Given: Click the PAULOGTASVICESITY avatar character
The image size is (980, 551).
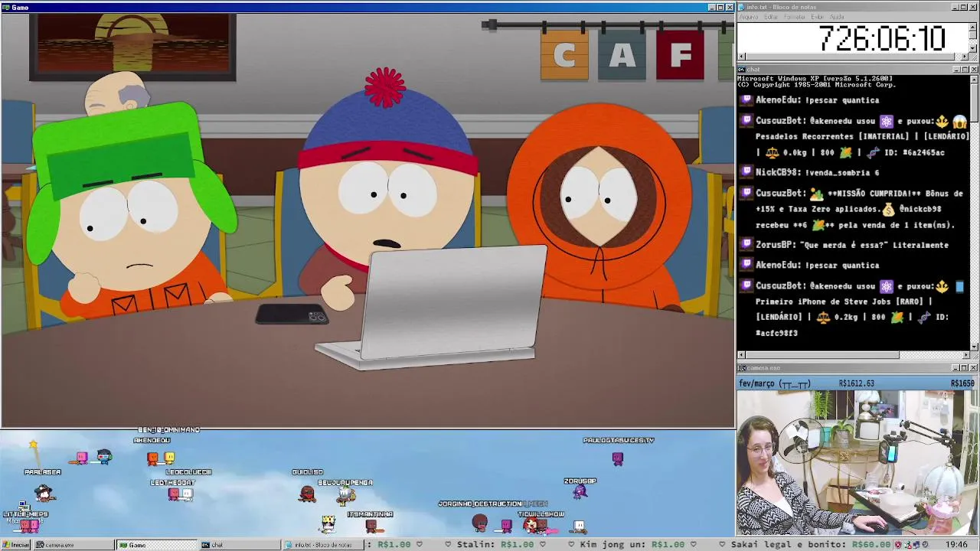Looking at the screenshot, I should tap(618, 458).
